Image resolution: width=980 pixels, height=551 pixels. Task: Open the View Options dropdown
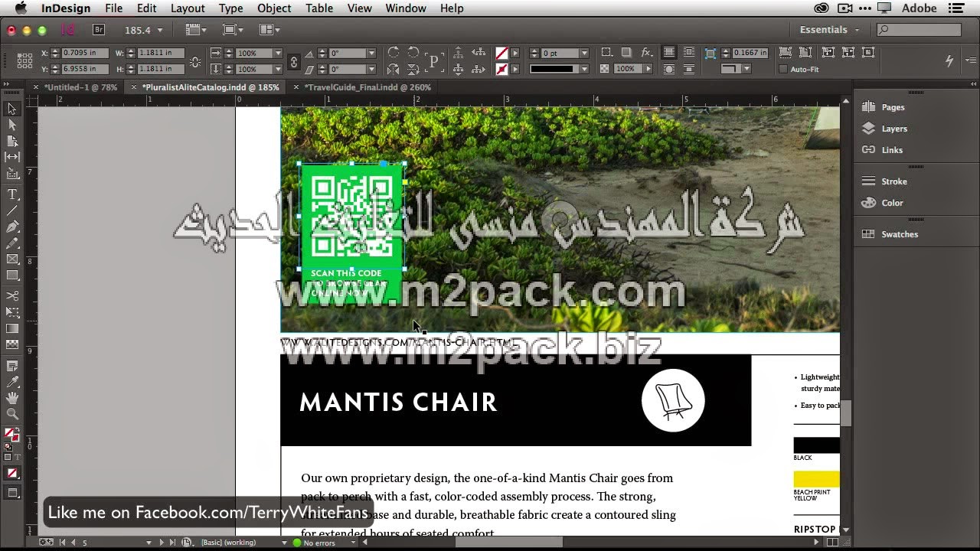tap(195, 30)
